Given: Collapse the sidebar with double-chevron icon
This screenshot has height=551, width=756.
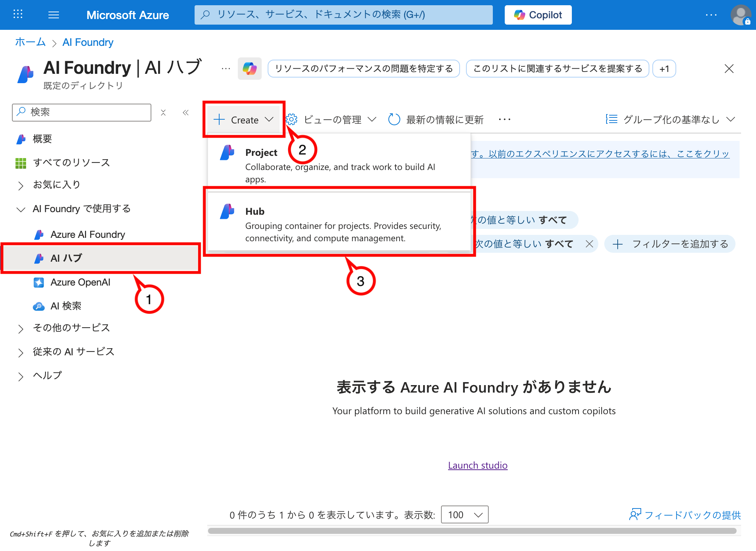Looking at the screenshot, I should pos(186,112).
